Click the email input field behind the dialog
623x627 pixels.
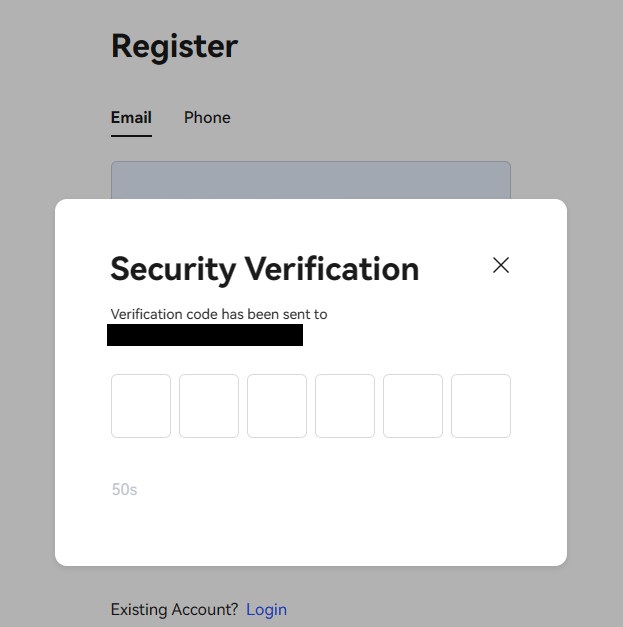click(x=310, y=180)
